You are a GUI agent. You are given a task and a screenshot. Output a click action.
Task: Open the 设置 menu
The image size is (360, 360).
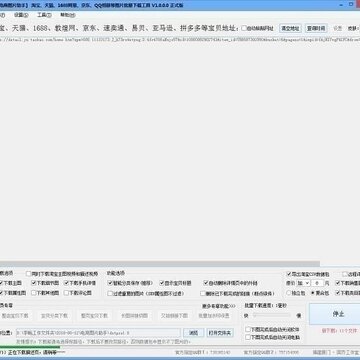[21, 15]
